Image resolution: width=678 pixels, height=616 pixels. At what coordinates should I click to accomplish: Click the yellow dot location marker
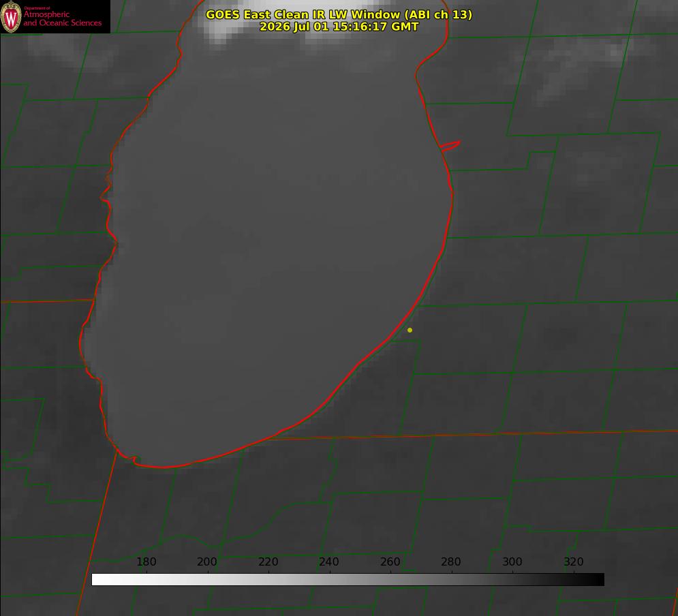(x=410, y=330)
